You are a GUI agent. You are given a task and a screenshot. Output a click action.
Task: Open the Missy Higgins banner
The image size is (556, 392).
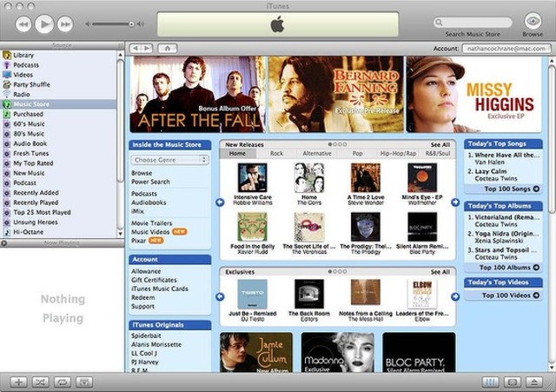tap(474, 95)
